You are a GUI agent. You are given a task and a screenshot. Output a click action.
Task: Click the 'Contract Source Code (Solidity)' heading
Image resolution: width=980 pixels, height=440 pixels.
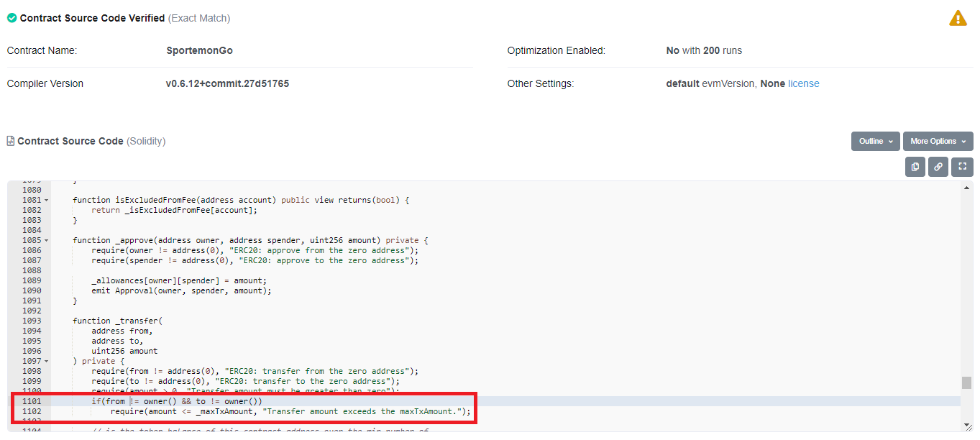point(91,141)
